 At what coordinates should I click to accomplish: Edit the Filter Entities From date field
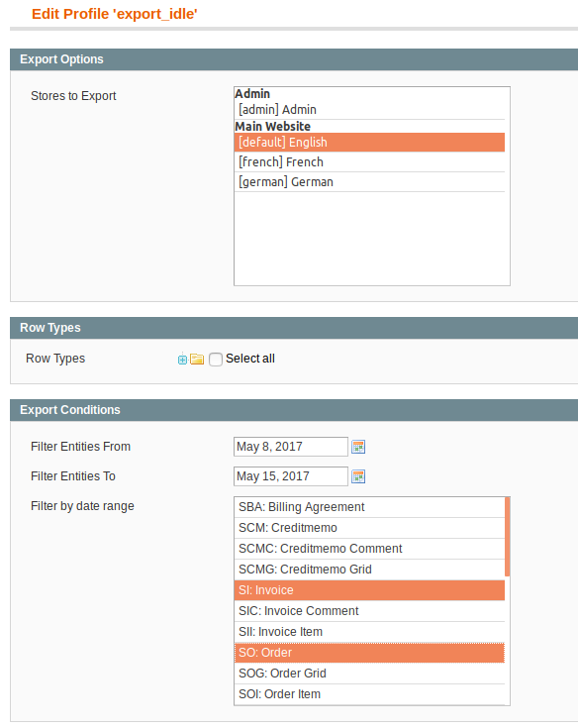coord(291,447)
